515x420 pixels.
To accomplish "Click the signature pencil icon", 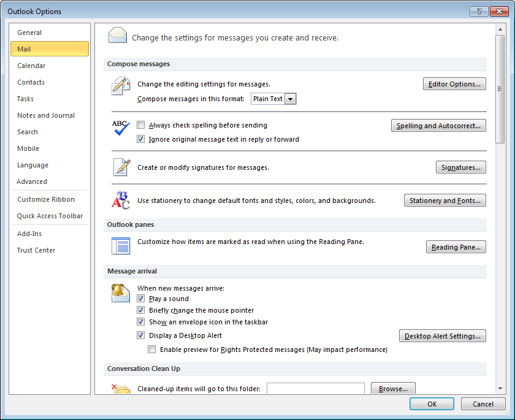I will pos(121,167).
